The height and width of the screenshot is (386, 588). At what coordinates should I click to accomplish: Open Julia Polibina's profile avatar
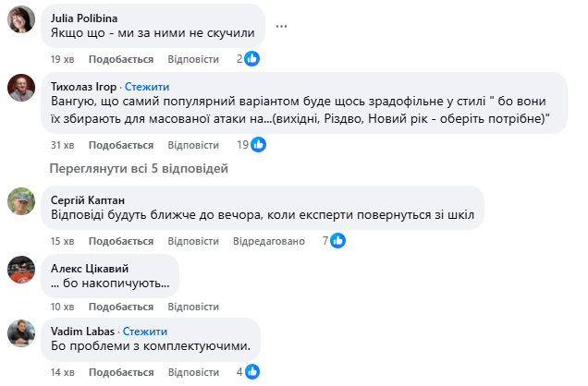tap(22, 18)
